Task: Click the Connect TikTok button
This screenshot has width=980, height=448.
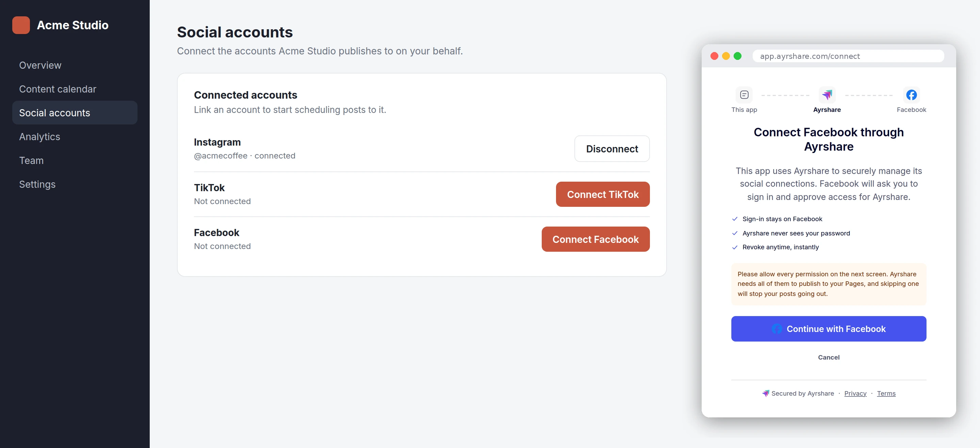Action: point(603,194)
